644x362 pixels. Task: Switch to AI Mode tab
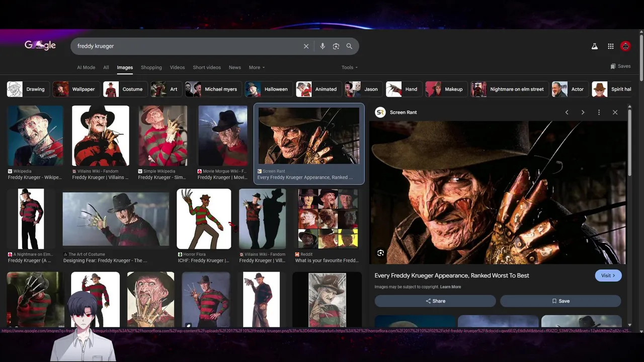tap(86, 67)
